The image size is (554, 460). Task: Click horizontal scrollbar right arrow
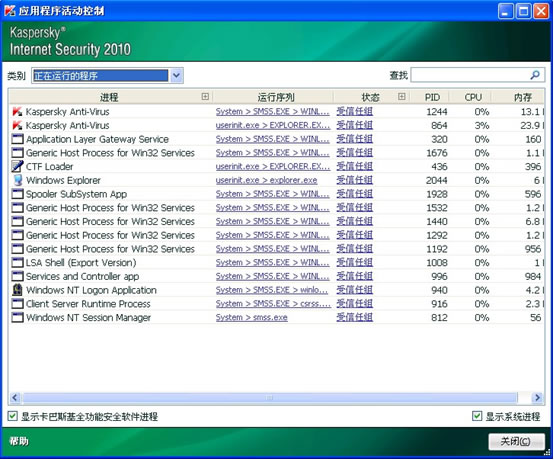[x=537, y=397]
